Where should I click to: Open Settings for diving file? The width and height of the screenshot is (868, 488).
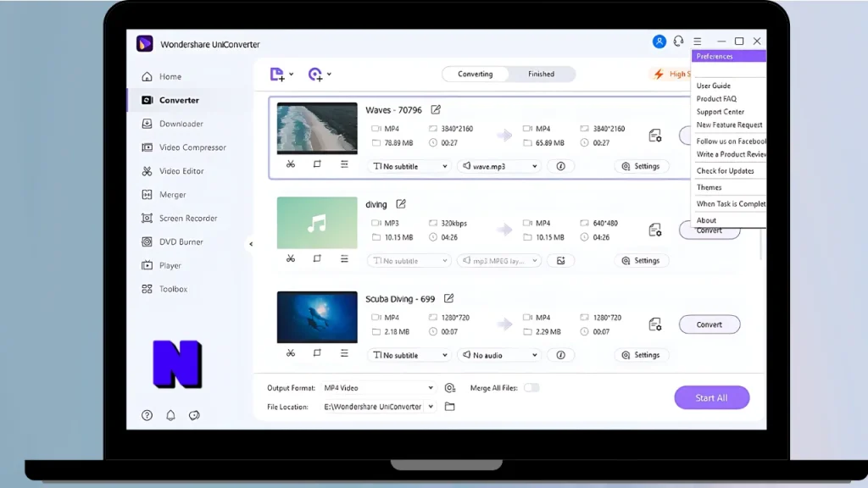pyautogui.click(x=641, y=261)
